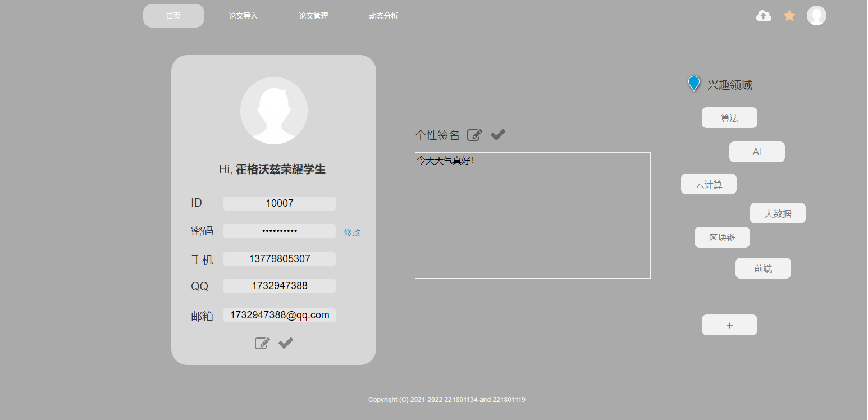This screenshot has width=868, height=420.
Task: Go to the 首页 tab
Action: [x=173, y=16]
